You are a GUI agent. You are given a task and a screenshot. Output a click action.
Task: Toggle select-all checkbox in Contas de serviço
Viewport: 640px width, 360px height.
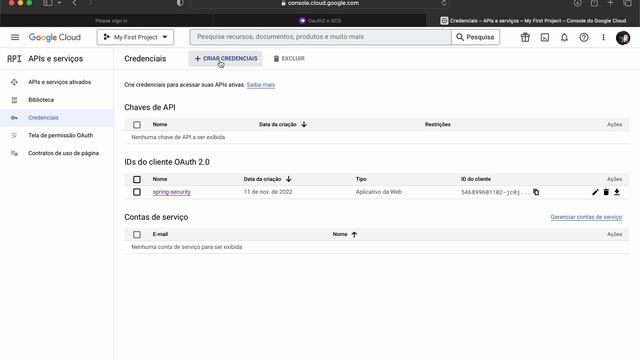(x=137, y=234)
